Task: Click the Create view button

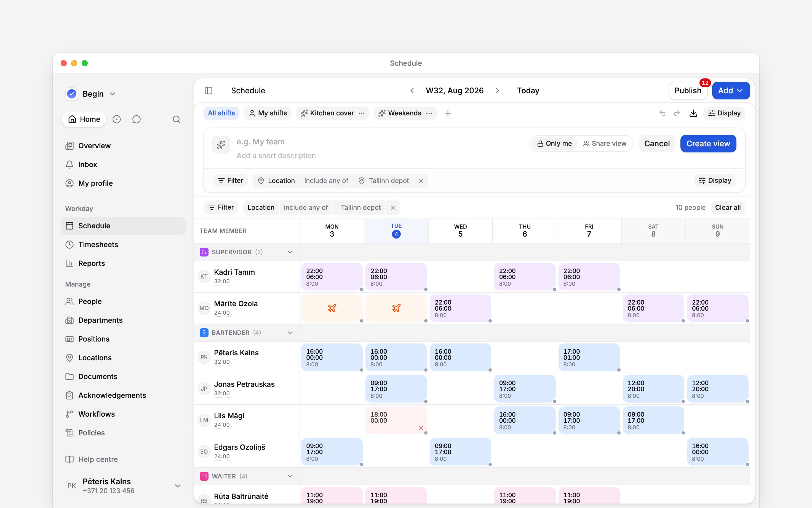Action: point(708,144)
